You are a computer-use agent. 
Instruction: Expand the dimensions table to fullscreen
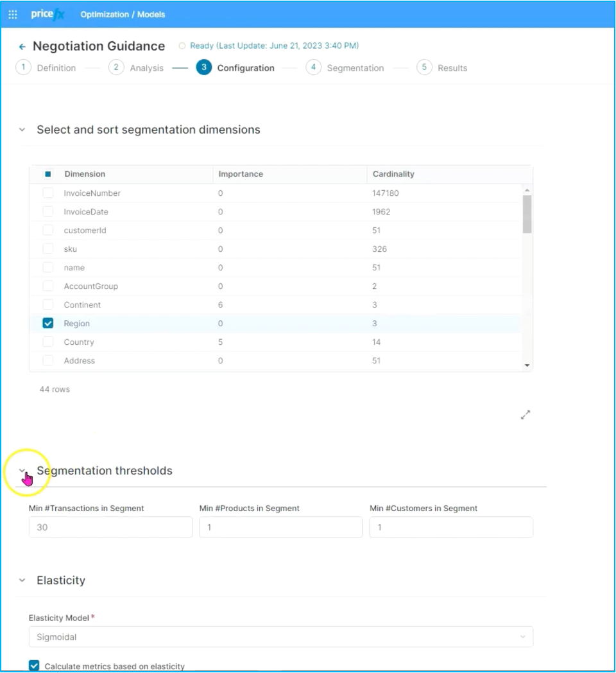[x=526, y=415]
